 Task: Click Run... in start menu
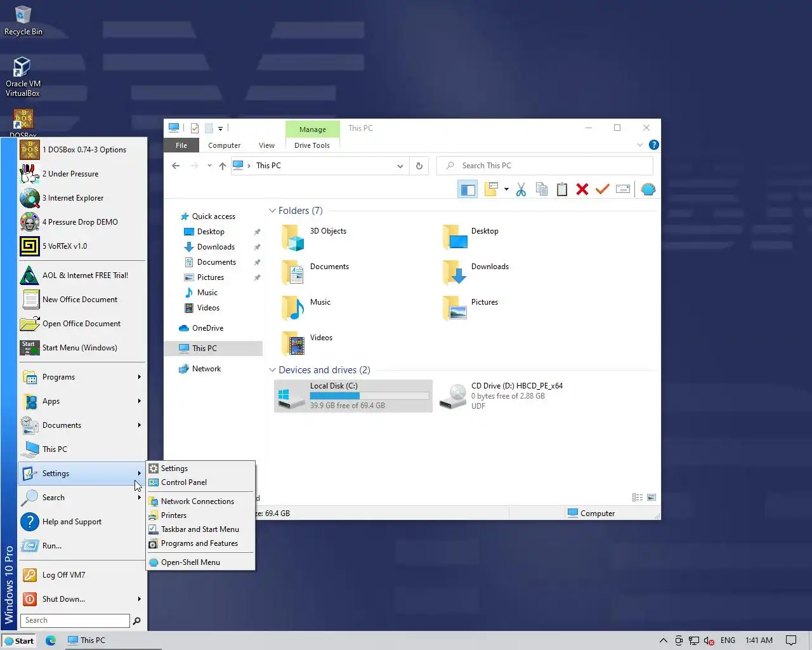(82, 546)
